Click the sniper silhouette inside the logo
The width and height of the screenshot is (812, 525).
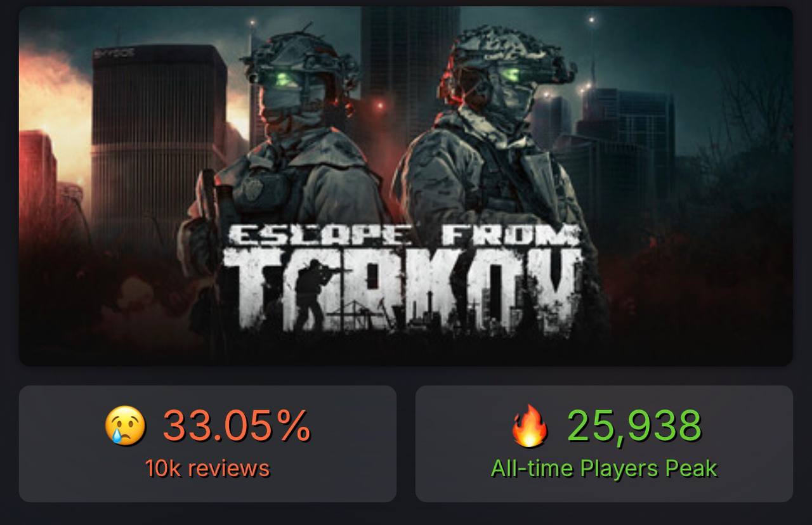312,293
